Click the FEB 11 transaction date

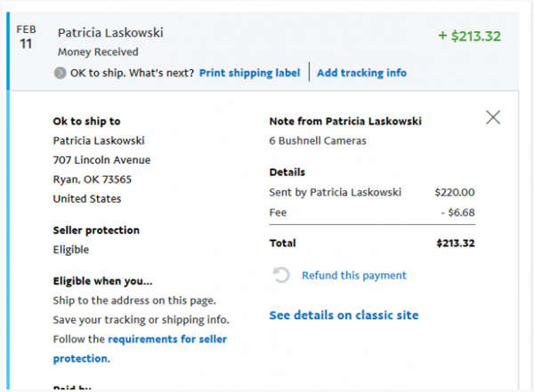point(26,37)
